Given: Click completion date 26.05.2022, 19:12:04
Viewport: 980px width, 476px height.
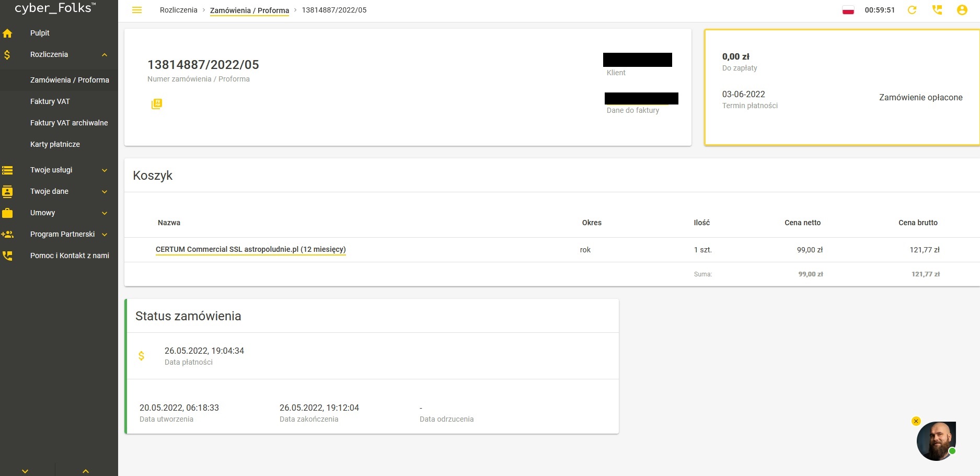Looking at the screenshot, I should coord(319,408).
